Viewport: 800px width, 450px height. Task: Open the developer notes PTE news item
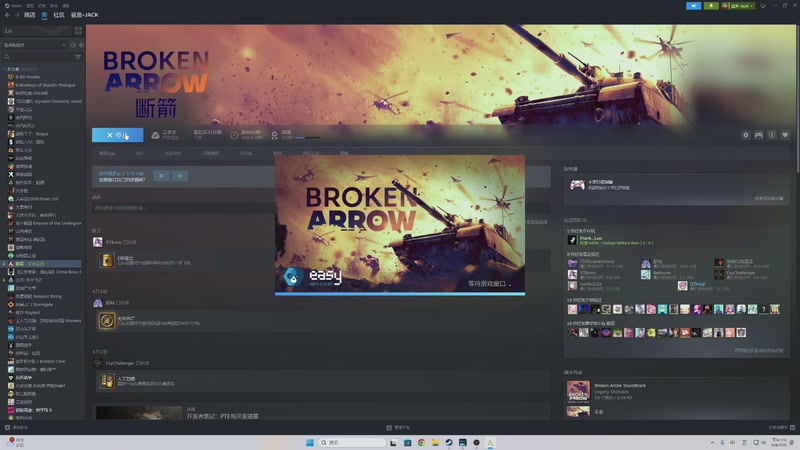pos(222,416)
